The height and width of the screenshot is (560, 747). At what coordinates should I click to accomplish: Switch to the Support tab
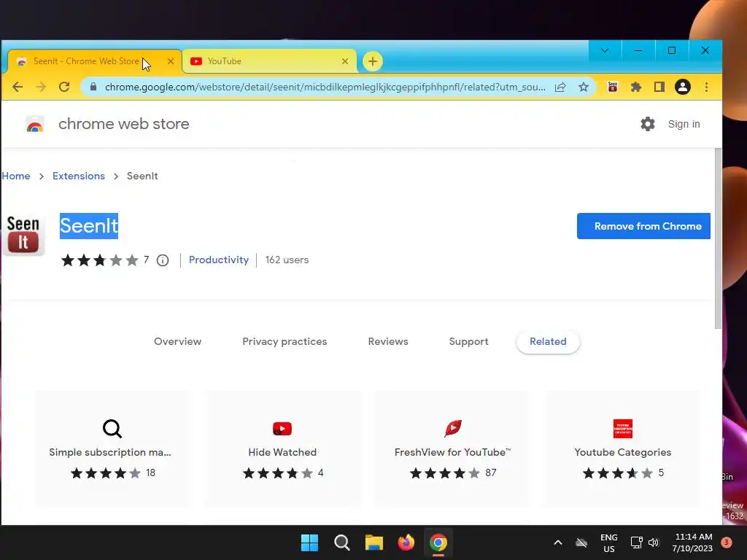(469, 341)
